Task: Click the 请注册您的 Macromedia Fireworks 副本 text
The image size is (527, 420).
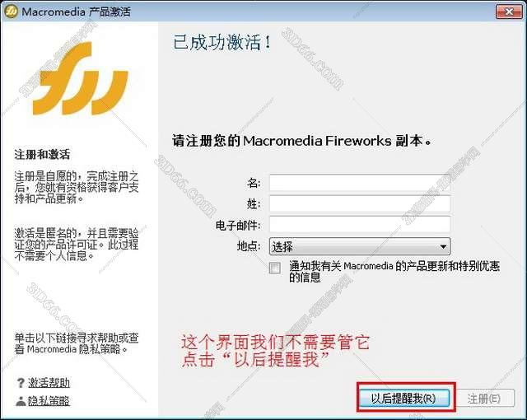Action: tap(301, 141)
